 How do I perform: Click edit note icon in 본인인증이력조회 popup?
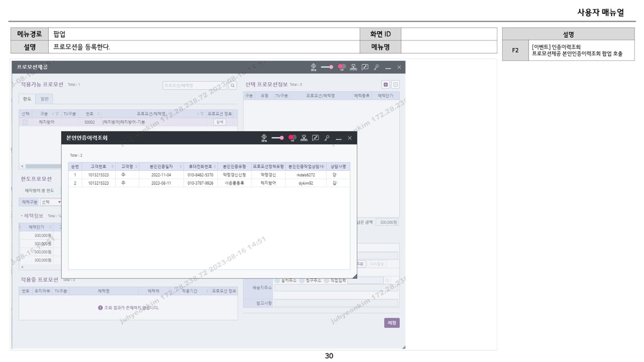tap(316, 138)
